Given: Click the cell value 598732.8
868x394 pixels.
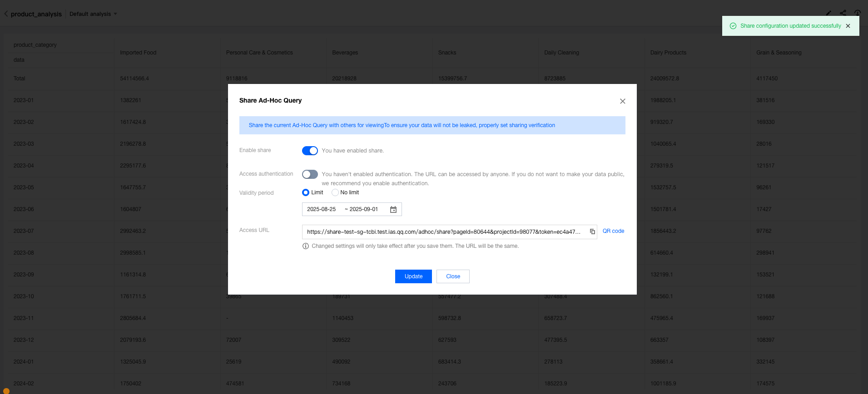Looking at the screenshot, I should [x=449, y=318].
